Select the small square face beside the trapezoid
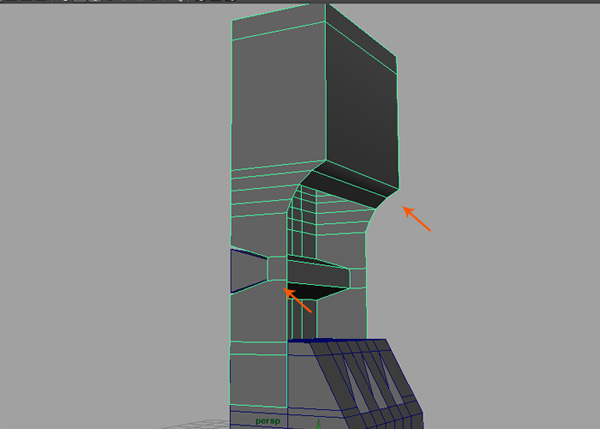Screen dimensions: 600x429 pos(277,270)
